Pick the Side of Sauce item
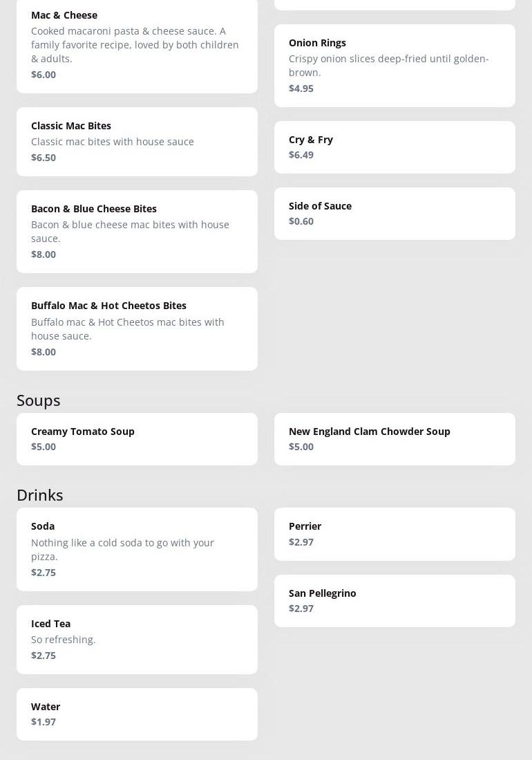The height and width of the screenshot is (760, 532). pos(395,213)
